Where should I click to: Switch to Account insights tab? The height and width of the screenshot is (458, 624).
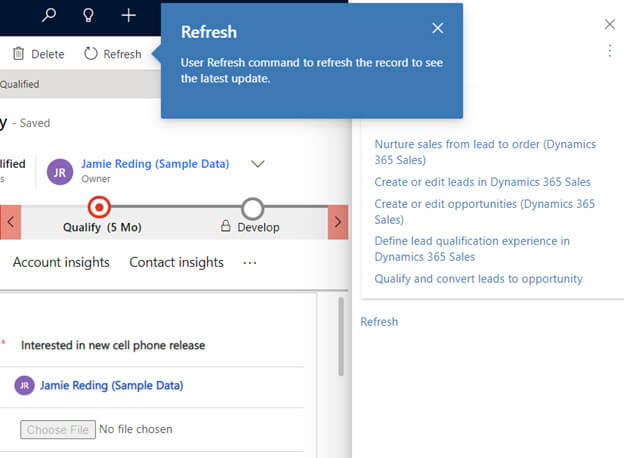[61, 262]
